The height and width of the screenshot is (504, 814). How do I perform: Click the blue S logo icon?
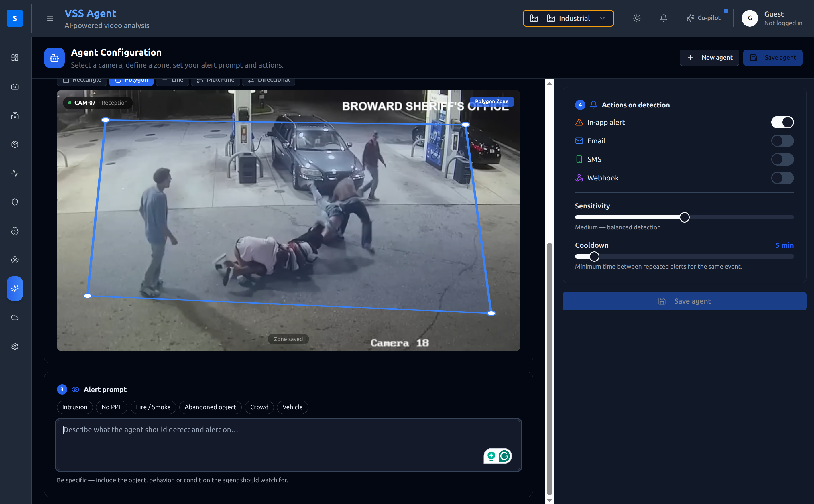15,18
